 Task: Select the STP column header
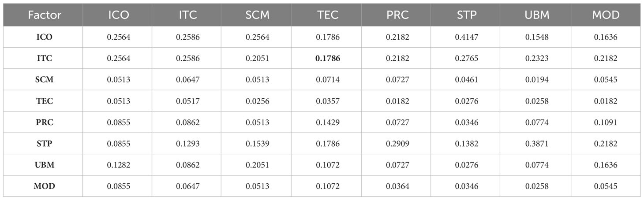[x=467, y=15]
